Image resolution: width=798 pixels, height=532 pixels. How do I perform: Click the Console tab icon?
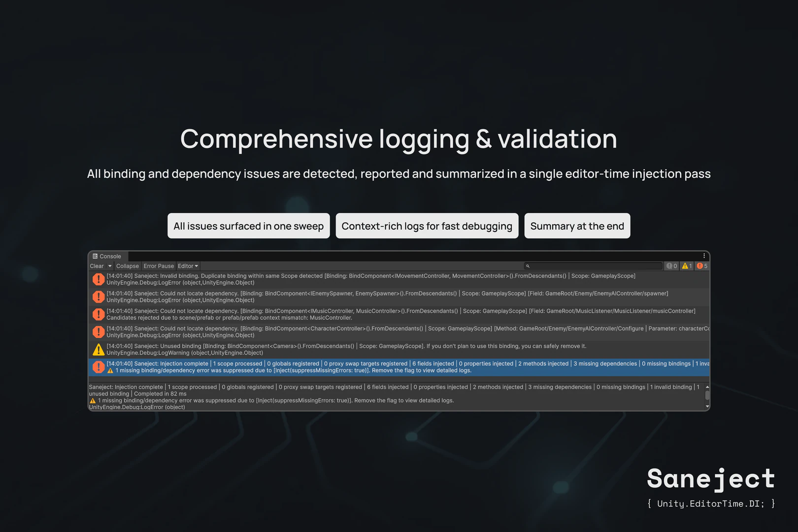(x=95, y=256)
